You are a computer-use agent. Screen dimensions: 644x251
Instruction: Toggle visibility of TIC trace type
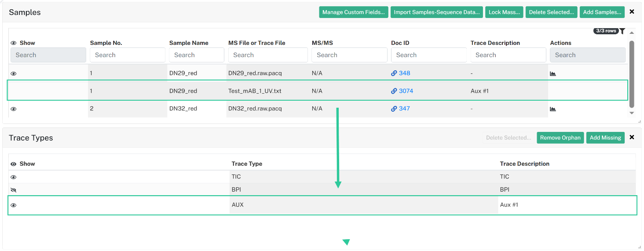point(14,177)
